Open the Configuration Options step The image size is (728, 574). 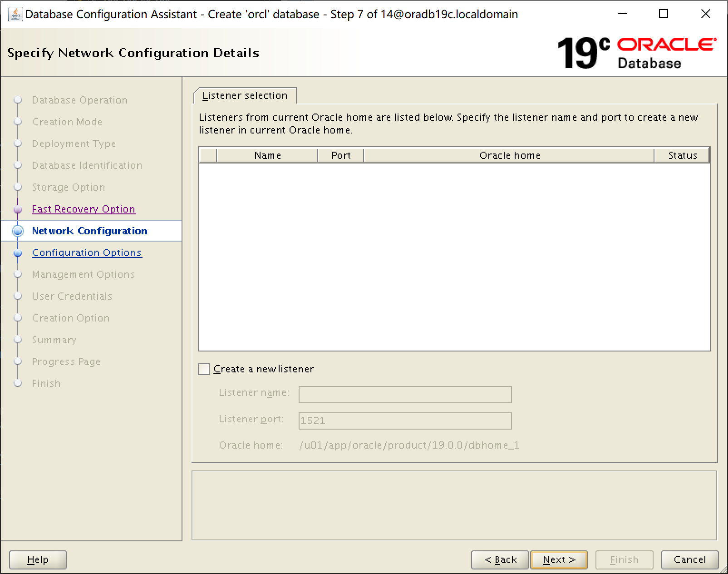[87, 252]
